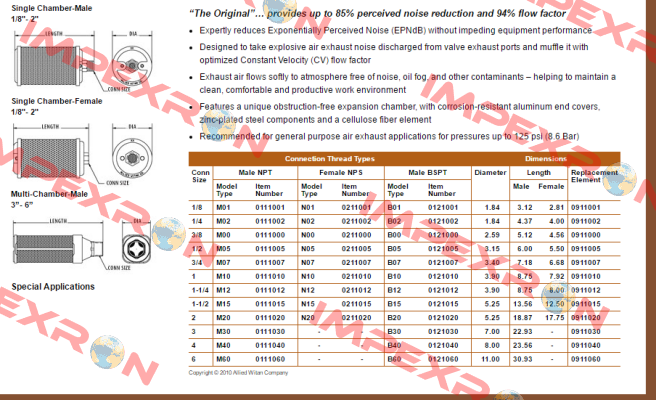The height and width of the screenshot is (400, 656).
Task: Select male length value '30.93'
Action: [x=523, y=359]
